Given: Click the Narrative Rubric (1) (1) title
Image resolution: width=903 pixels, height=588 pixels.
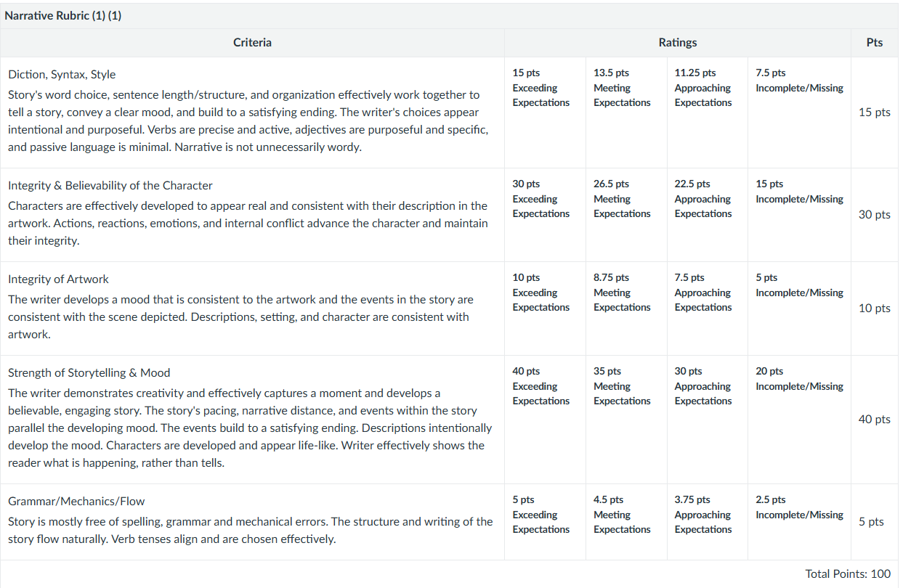Looking at the screenshot, I should pos(63,16).
